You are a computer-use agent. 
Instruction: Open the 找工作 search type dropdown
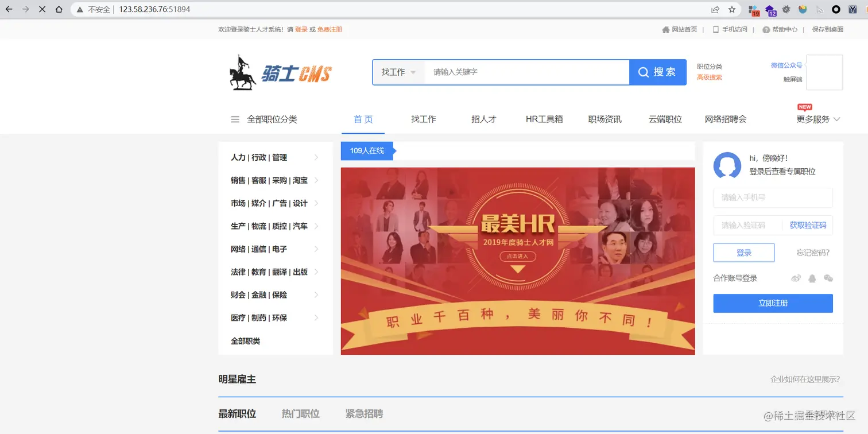point(398,72)
